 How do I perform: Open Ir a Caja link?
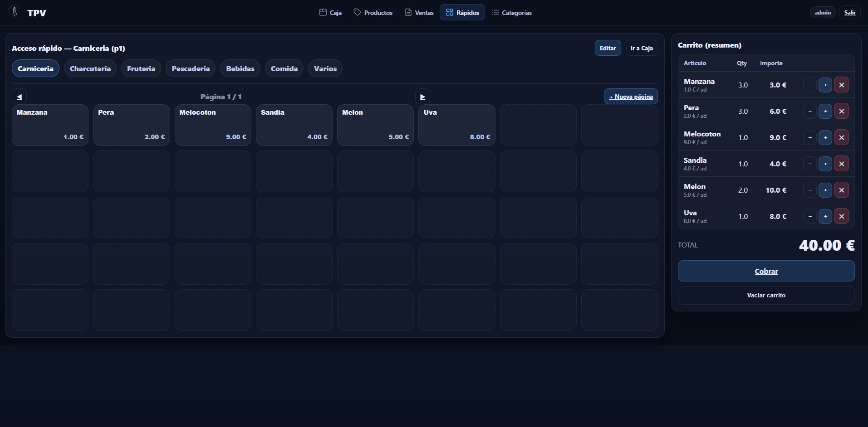[642, 48]
